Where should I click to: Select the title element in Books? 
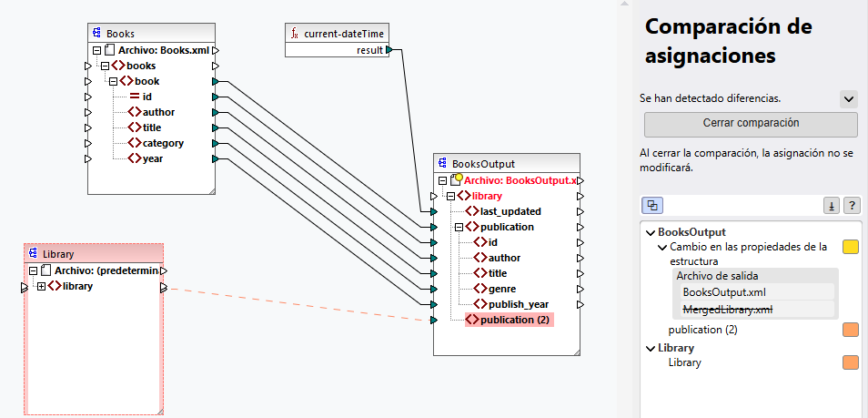[x=152, y=128]
